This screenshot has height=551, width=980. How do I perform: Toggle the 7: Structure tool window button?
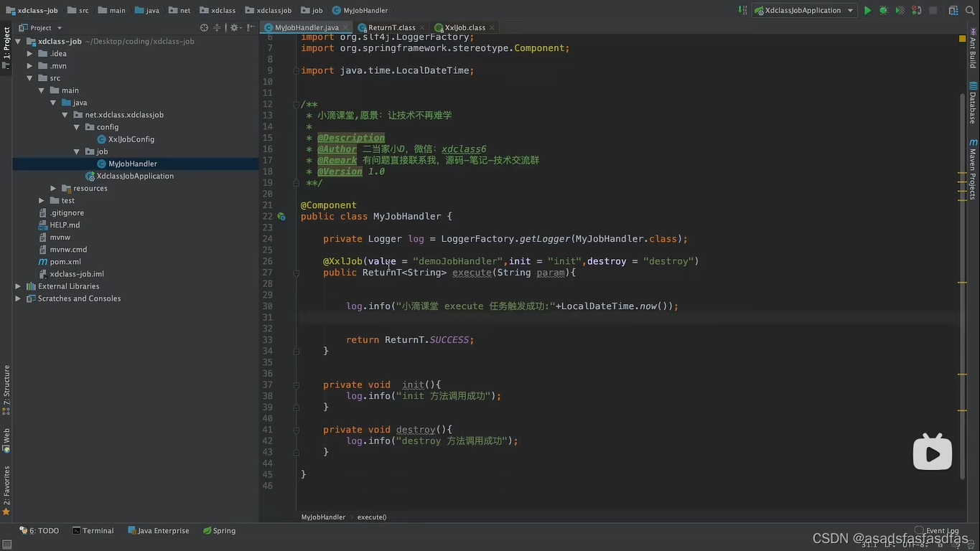coord(6,390)
